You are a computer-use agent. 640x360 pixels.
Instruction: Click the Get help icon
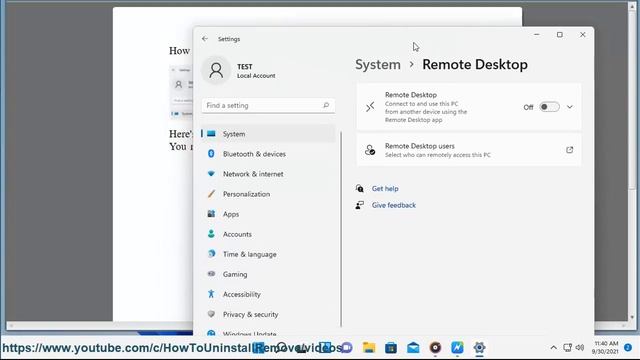pos(360,188)
